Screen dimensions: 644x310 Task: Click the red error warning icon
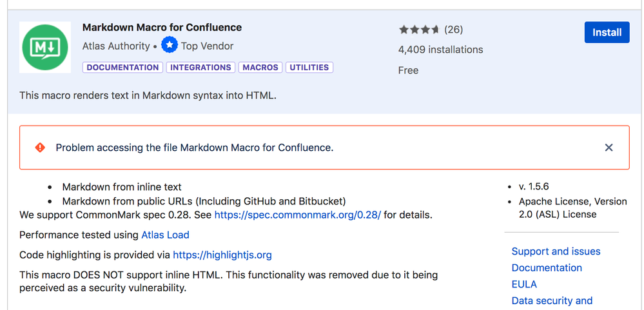(40, 148)
